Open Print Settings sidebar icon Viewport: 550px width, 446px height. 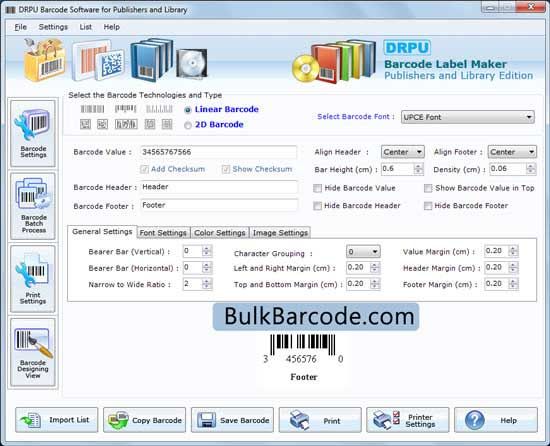point(33,279)
